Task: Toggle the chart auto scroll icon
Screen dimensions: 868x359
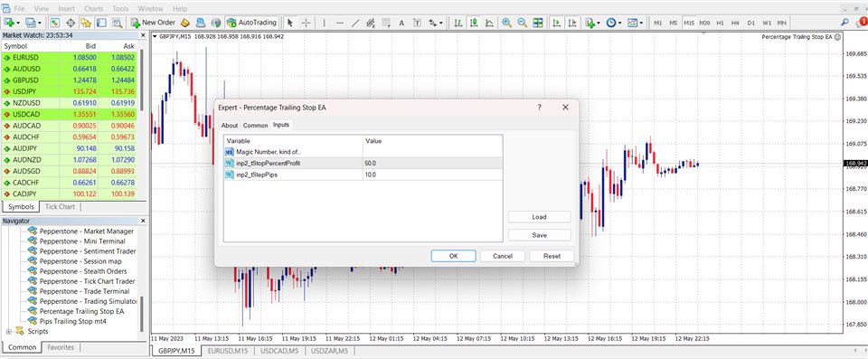Action: [x=557, y=23]
